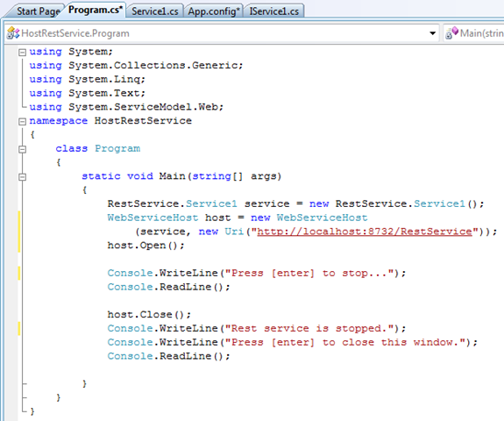Click the WebServiceHost type name
Viewport: 504px width, 421px height.
click(153, 218)
